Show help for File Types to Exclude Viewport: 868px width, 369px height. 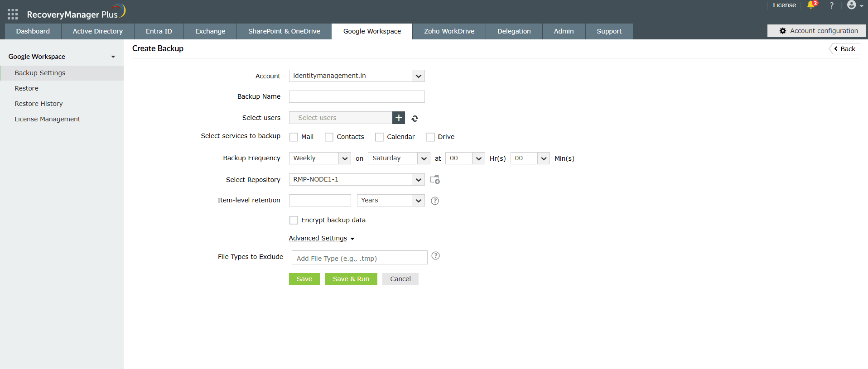click(x=436, y=256)
